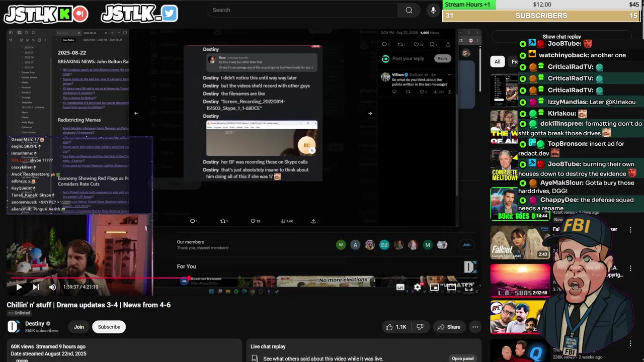644x362 pixels.
Task: Enter fullscreen on the video player
Action: click(468, 287)
